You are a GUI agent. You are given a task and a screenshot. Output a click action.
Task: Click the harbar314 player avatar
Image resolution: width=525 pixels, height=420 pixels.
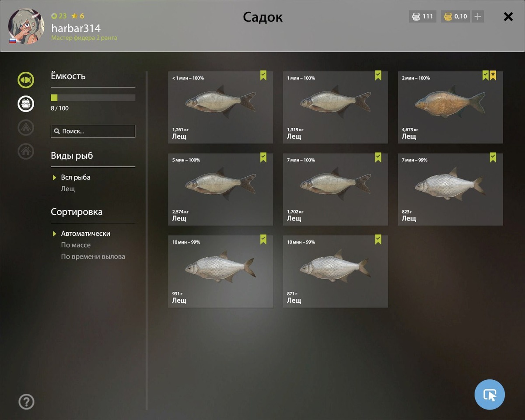pyautogui.click(x=26, y=26)
